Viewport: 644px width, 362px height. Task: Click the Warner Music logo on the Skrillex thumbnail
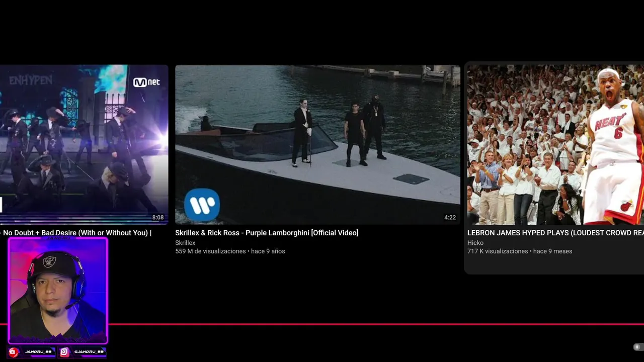point(202,205)
